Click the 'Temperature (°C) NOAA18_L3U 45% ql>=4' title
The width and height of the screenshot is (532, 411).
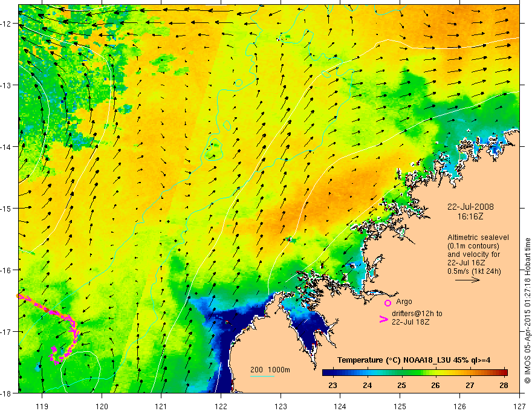[x=414, y=360]
